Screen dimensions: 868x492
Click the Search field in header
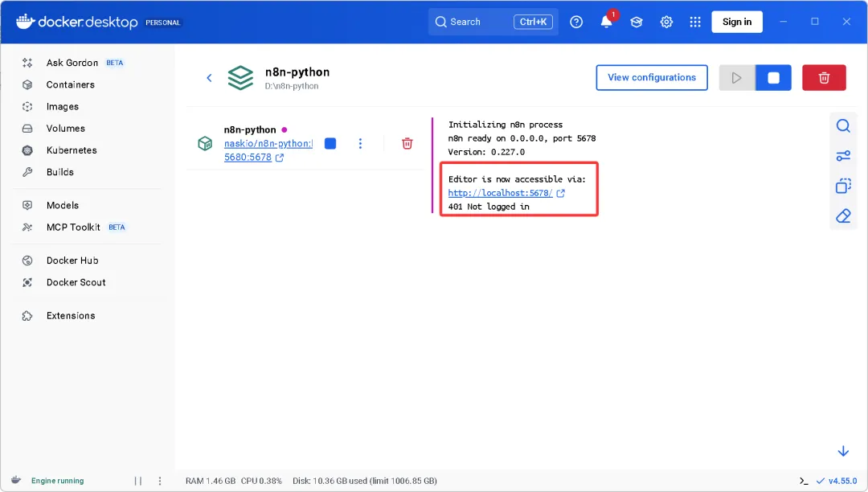493,22
